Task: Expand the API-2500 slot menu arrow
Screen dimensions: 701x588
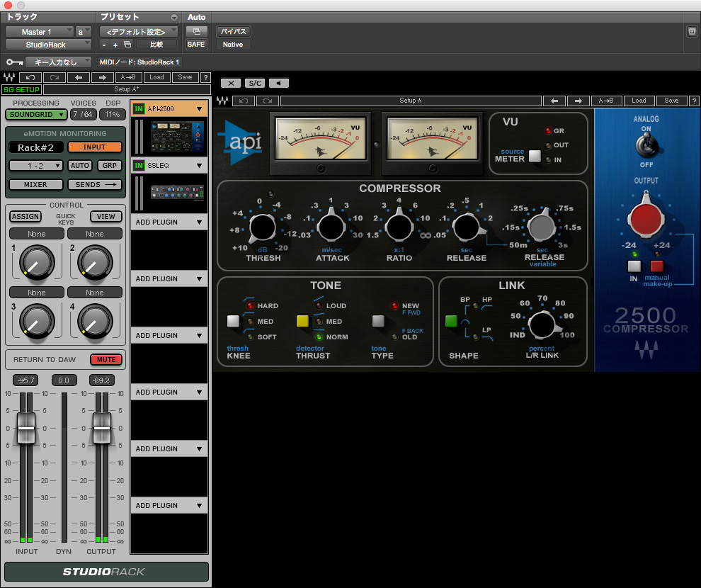Action: pyautogui.click(x=200, y=108)
